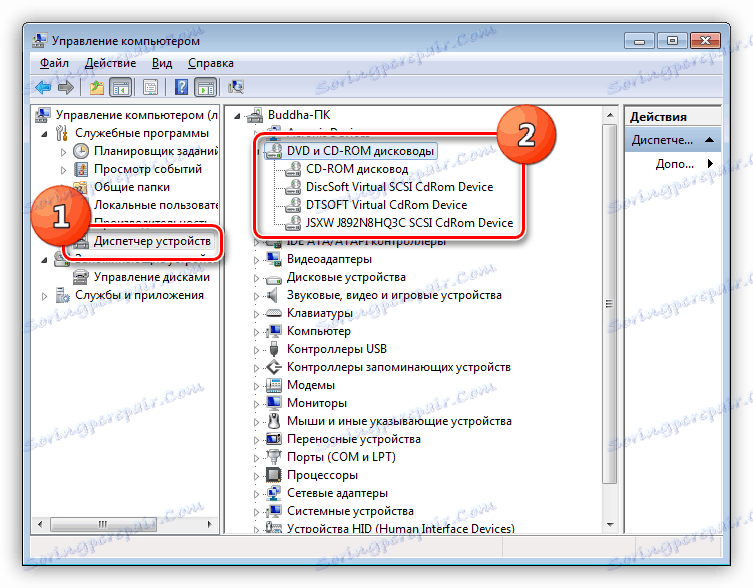
Task: Open the Действие menu
Action: click(110, 63)
